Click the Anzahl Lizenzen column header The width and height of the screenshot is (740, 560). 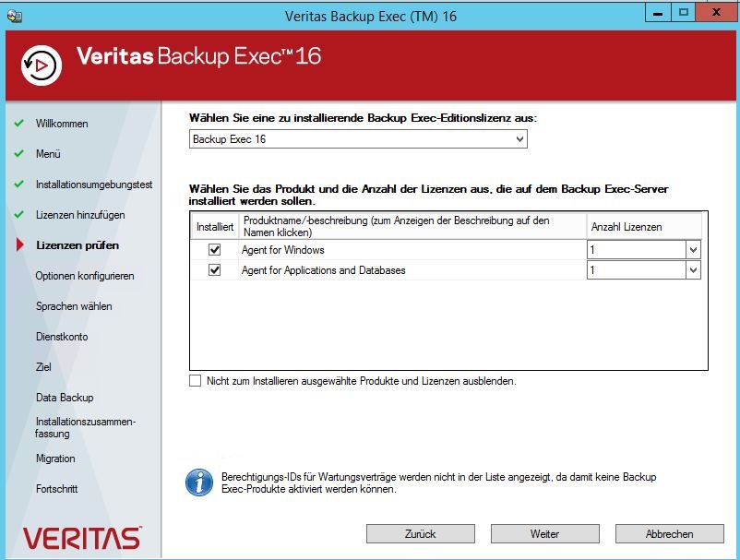[x=644, y=227]
